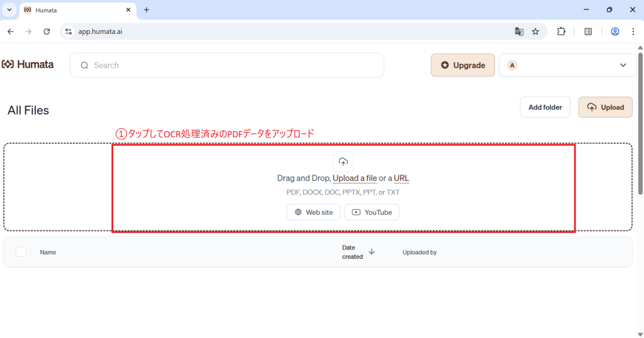Viewport: 644px width, 338px height.
Task: Open the browser side panel icon
Action: tap(588, 31)
